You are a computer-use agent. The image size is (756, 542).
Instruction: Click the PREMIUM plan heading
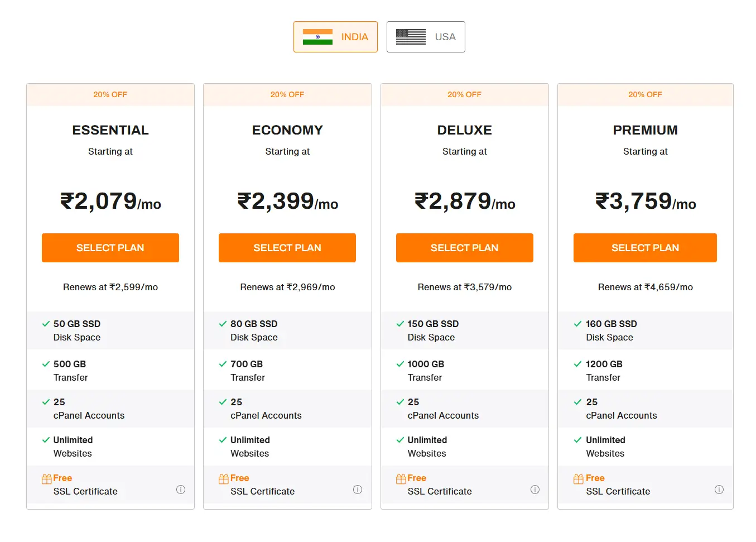pyautogui.click(x=645, y=129)
